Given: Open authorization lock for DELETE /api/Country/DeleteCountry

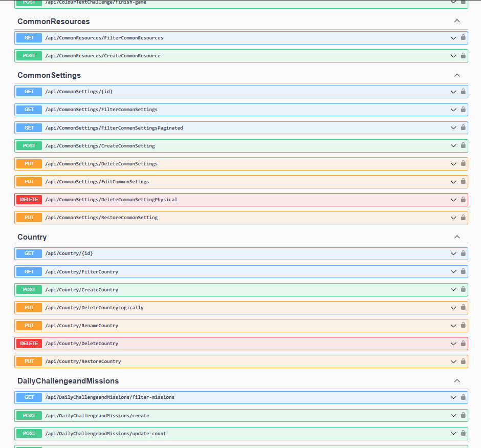Looking at the screenshot, I should click(463, 343).
